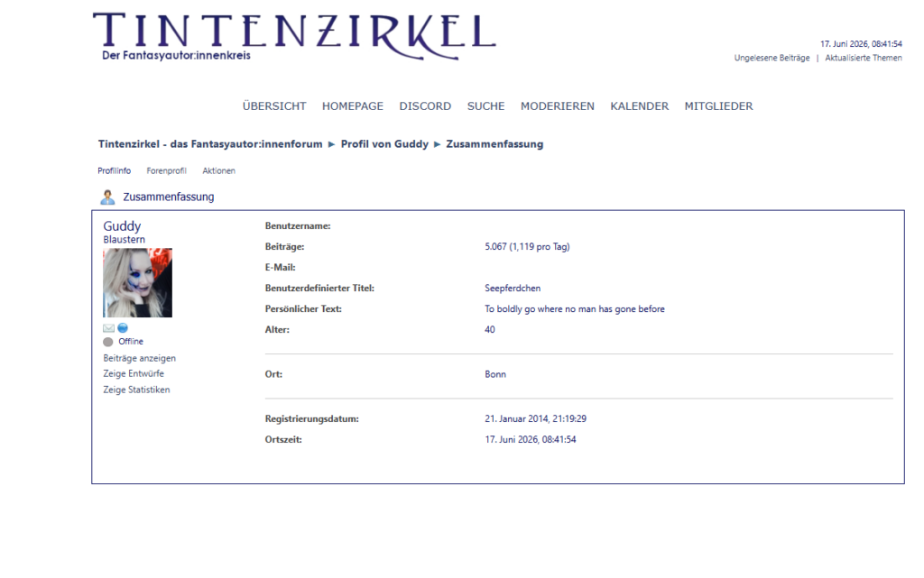This screenshot has width=924, height=578.
Task: Open Zeige Entwürfe link
Action: tap(134, 373)
